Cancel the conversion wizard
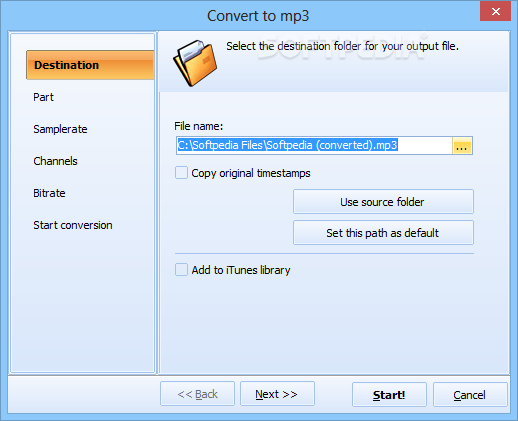 470,395
